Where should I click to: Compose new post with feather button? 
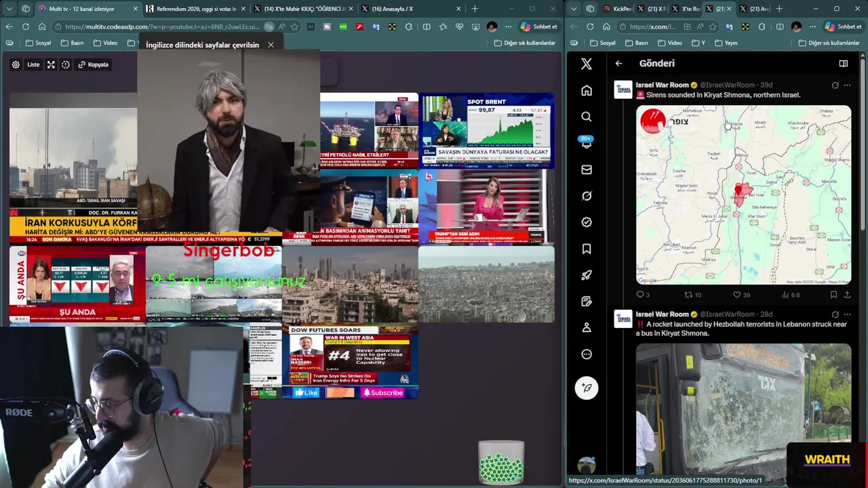click(587, 388)
